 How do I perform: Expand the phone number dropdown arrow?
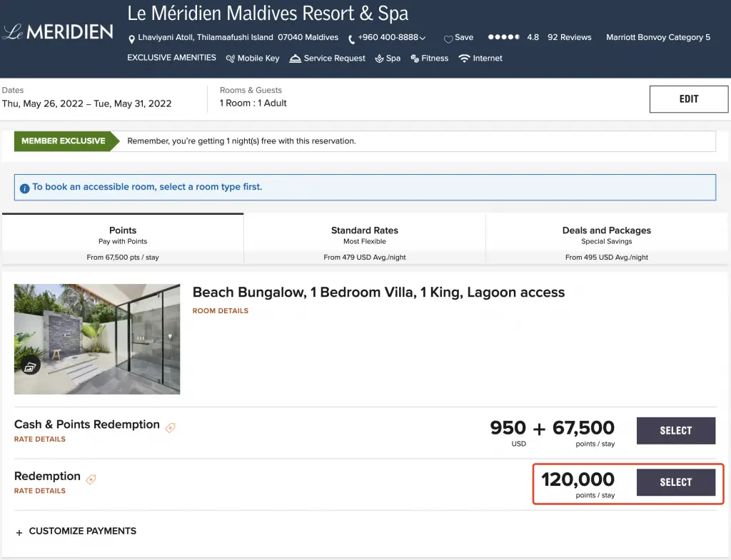423,39
